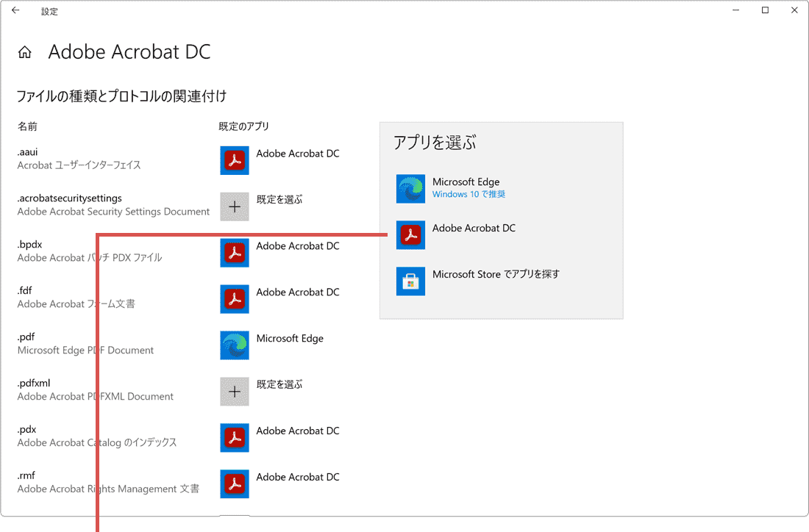Click the Acrobat icon for .bpdx batch files
The height and width of the screenshot is (532, 809).
coord(234,253)
